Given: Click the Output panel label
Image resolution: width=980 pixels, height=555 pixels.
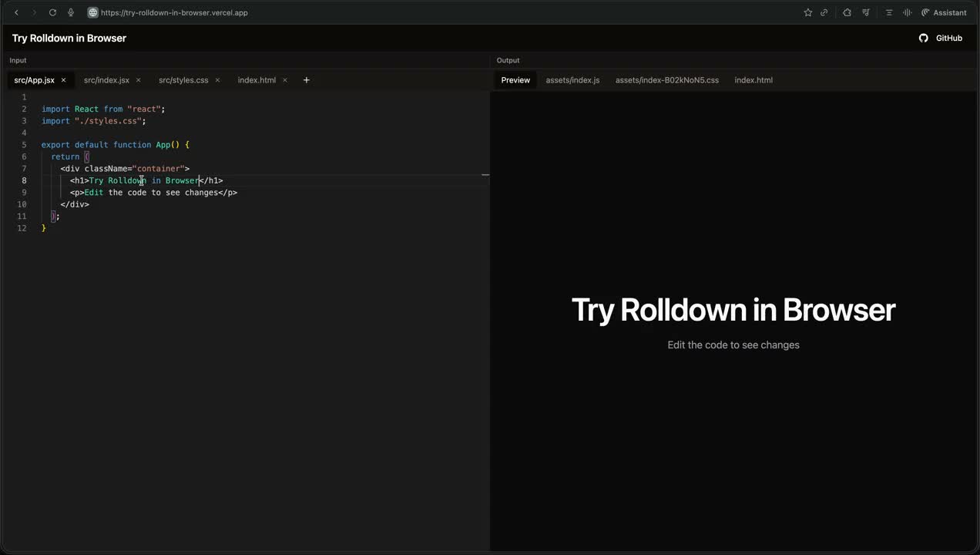Looking at the screenshot, I should point(508,60).
